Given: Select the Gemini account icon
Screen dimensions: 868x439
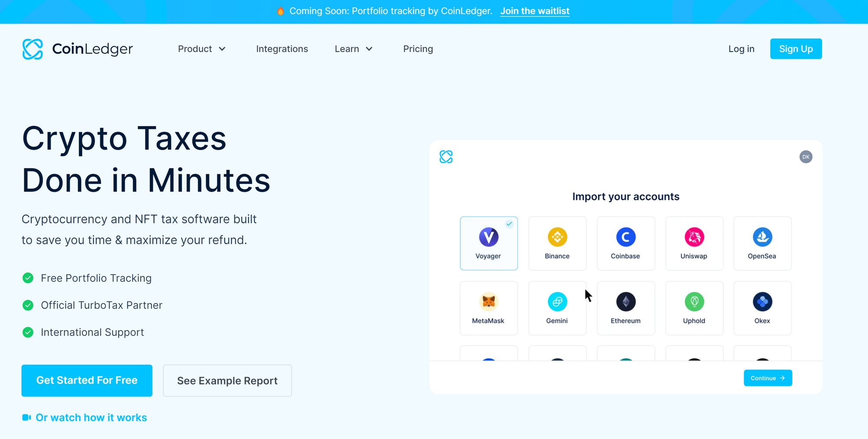Looking at the screenshot, I should point(557,301).
